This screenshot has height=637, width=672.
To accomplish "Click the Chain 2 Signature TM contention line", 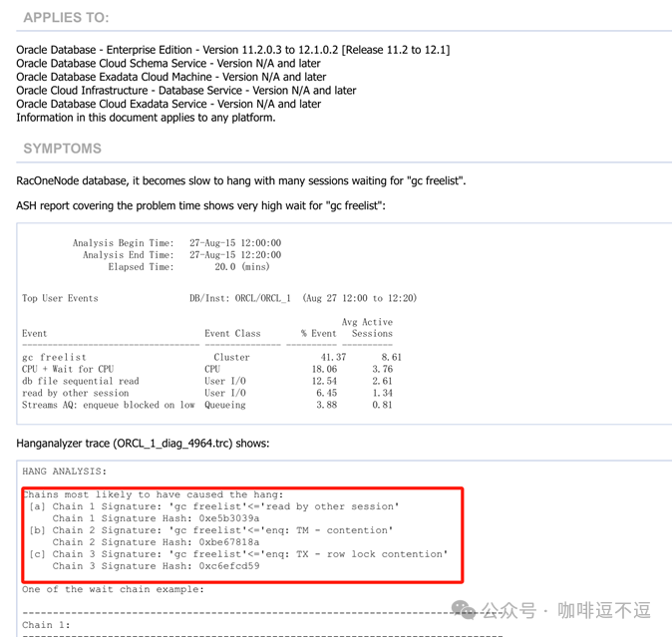I will pos(211,530).
